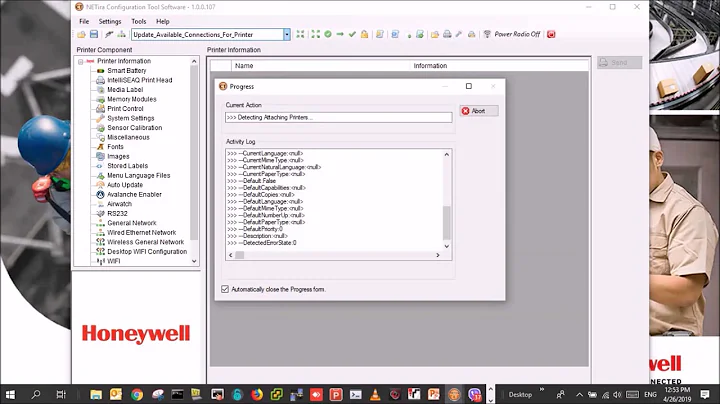Select Wireless General Network entry
The image size is (720, 404).
[146, 242]
